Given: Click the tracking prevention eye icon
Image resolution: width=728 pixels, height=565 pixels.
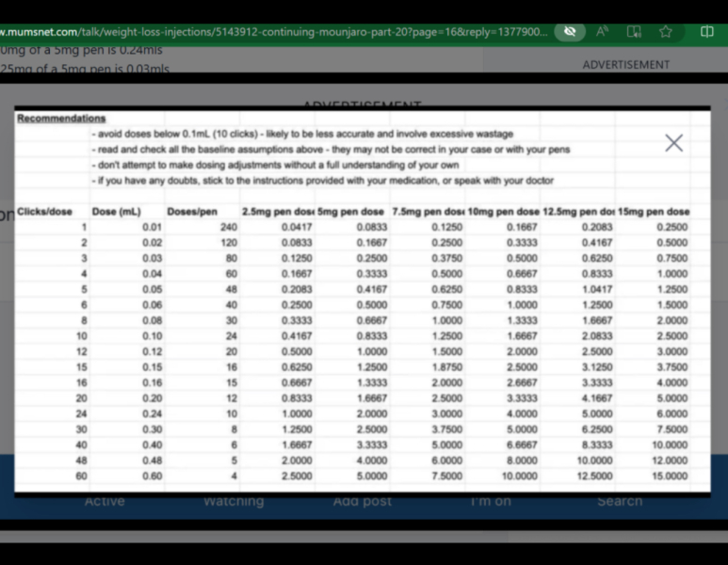Looking at the screenshot, I should tap(569, 31).
